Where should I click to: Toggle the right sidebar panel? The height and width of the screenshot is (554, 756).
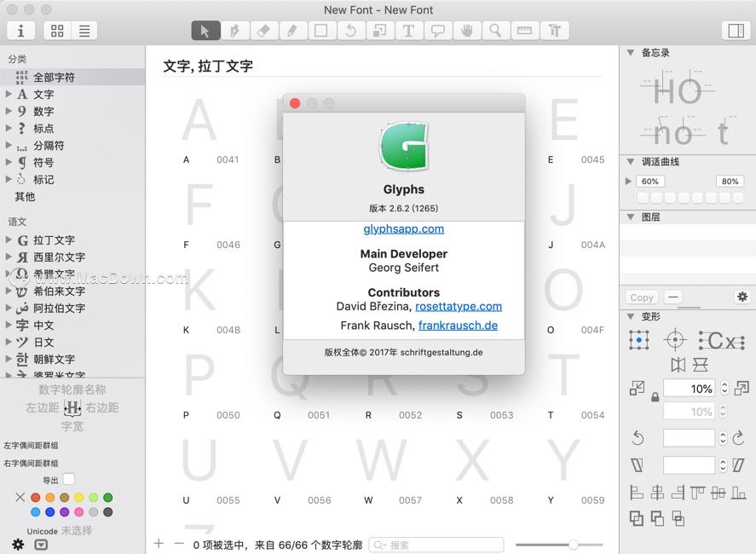(x=736, y=31)
